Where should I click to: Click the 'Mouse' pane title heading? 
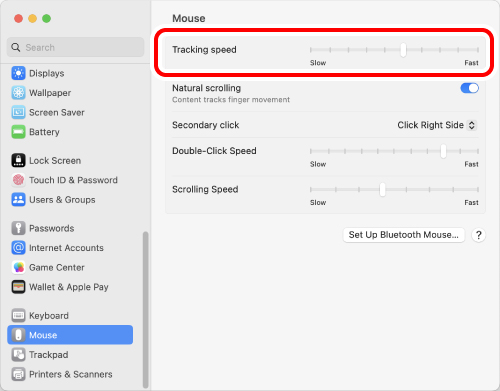pyautogui.click(x=189, y=18)
